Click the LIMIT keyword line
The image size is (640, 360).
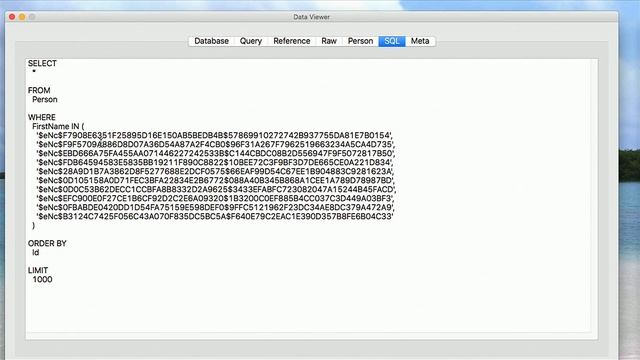pos(38,270)
